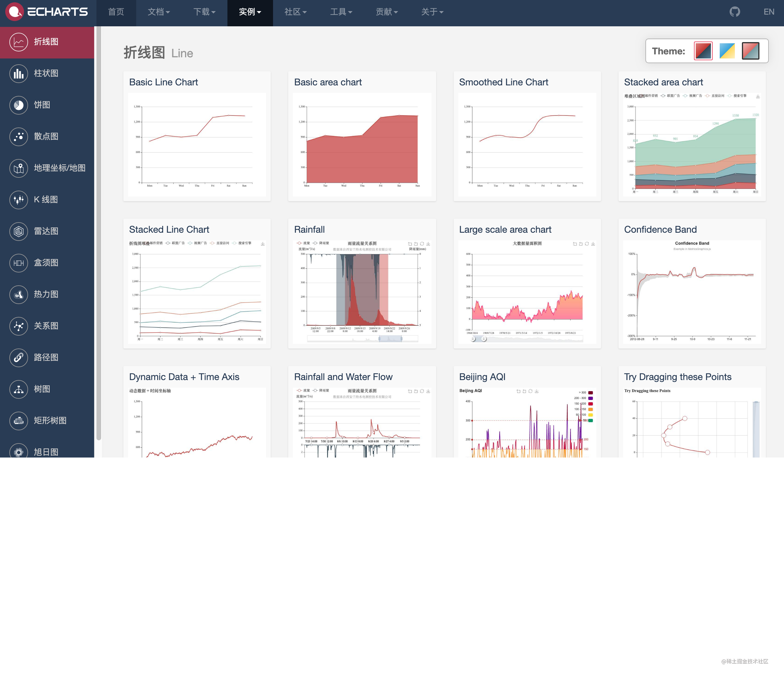Open the Basic area chart example

[362, 136]
